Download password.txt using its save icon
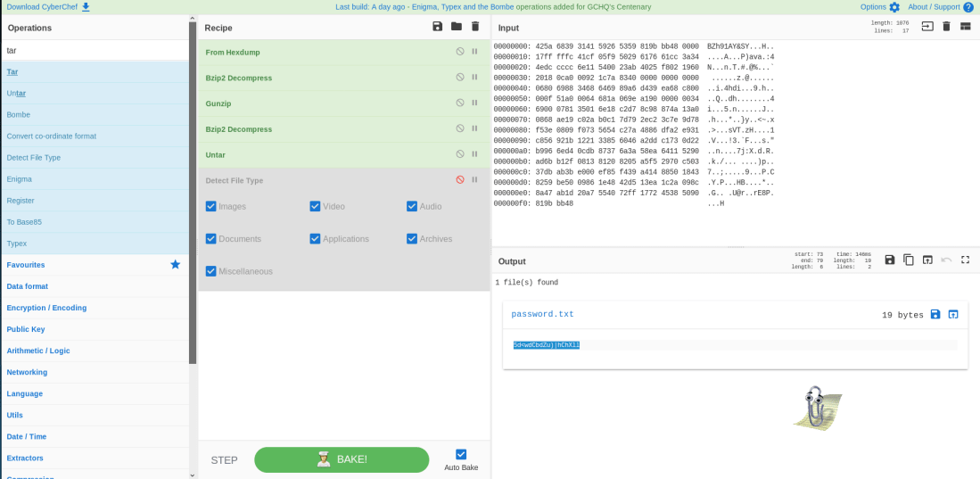This screenshot has height=479, width=980. [935, 314]
